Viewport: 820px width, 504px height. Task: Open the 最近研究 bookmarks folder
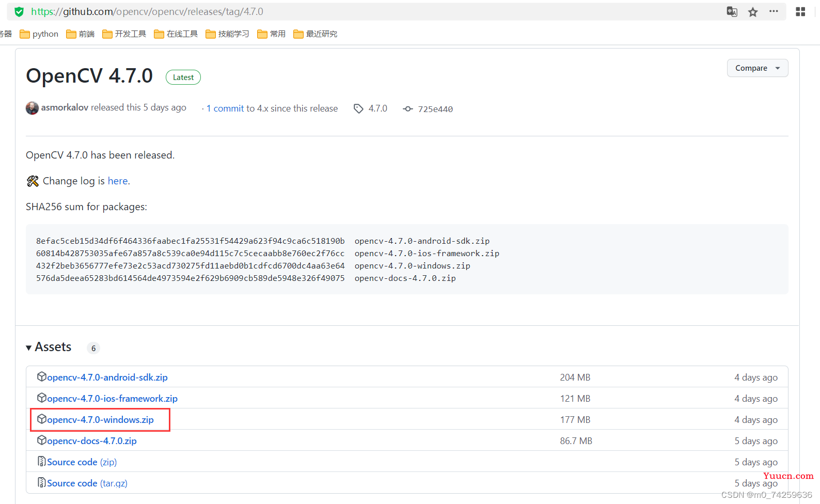coord(315,34)
